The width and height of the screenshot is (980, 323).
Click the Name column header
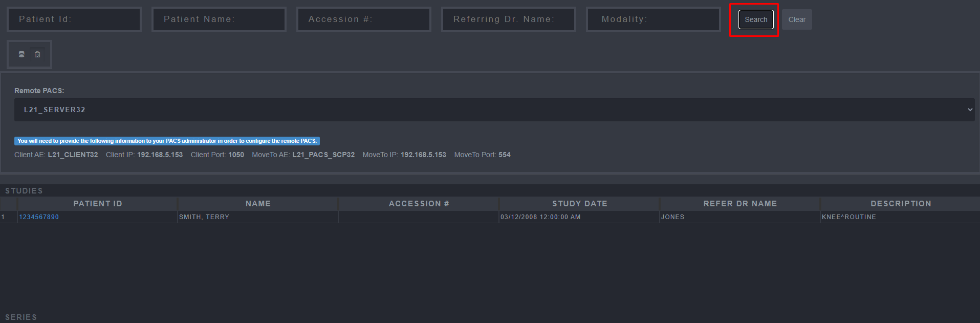click(x=258, y=204)
